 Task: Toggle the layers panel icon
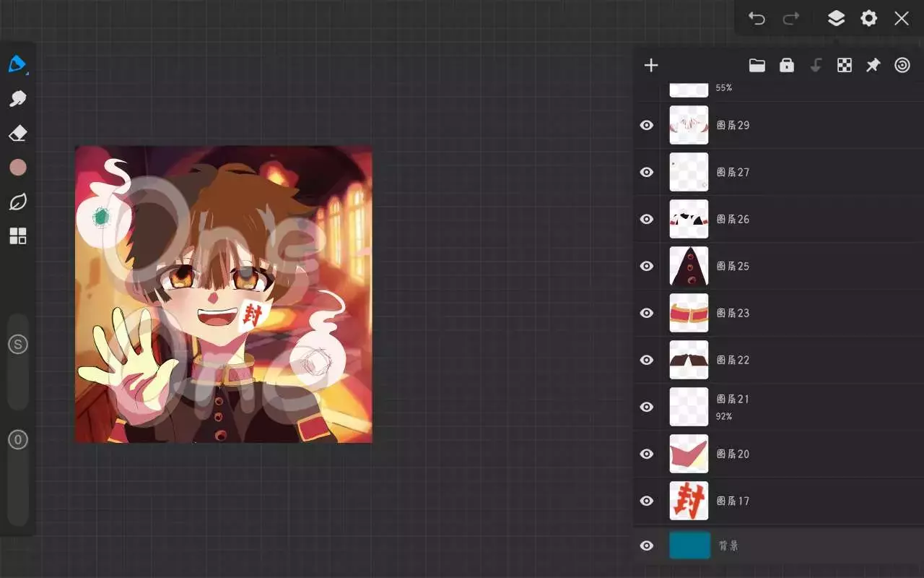pyautogui.click(x=836, y=18)
